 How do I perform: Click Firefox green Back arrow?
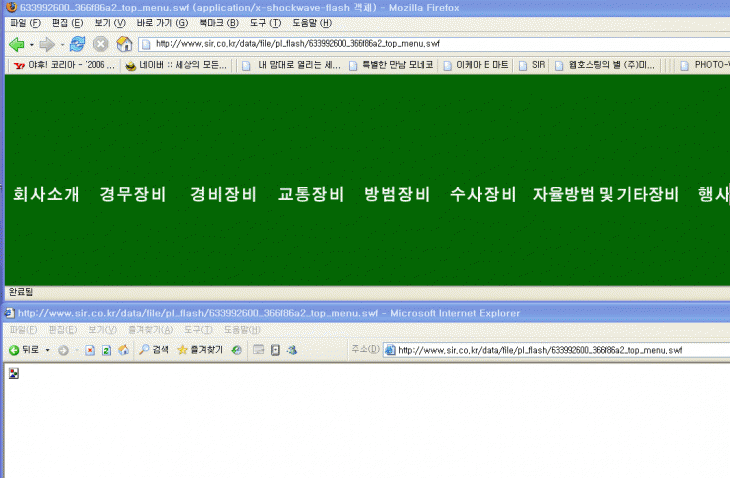click(x=17, y=45)
